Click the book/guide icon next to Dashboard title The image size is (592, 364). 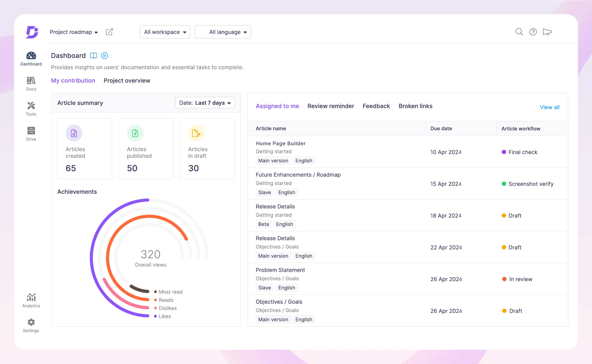pyautogui.click(x=93, y=55)
